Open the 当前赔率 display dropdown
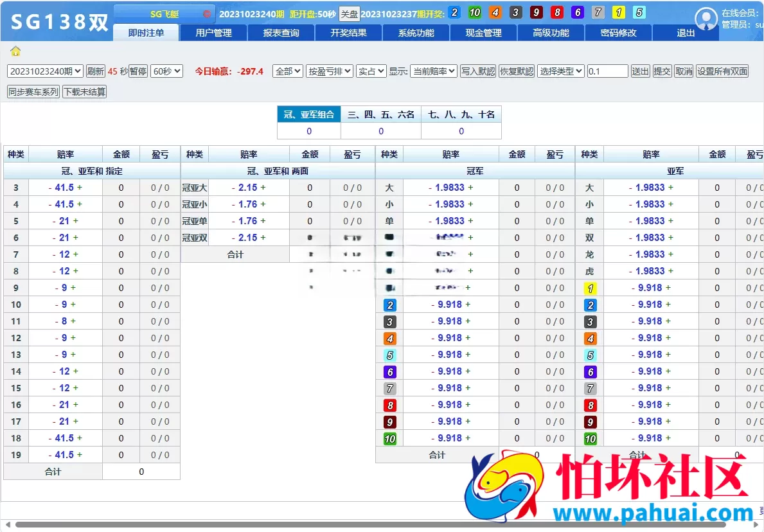764x532 pixels. 434,71
